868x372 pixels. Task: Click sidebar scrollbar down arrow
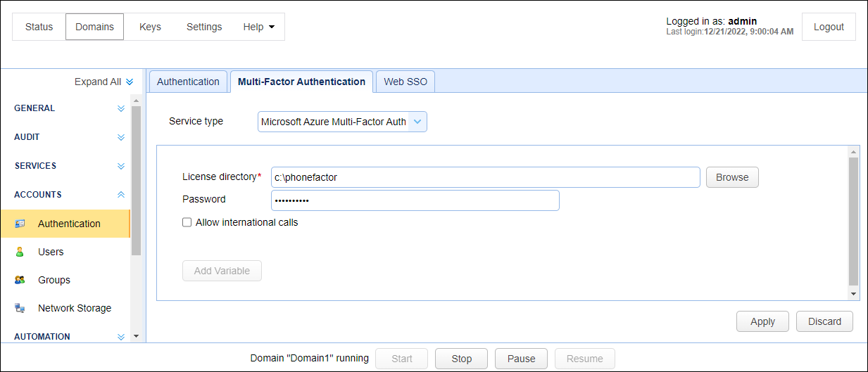tap(137, 337)
